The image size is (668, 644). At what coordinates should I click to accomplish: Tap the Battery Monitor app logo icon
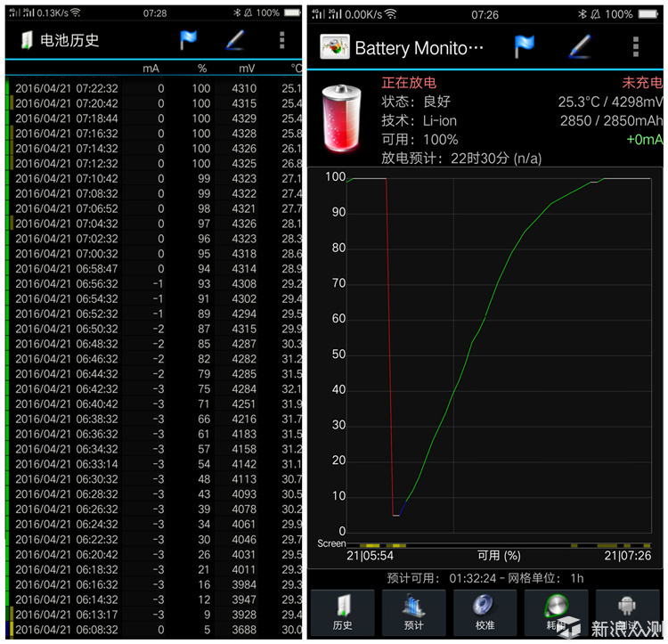tap(335, 47)
